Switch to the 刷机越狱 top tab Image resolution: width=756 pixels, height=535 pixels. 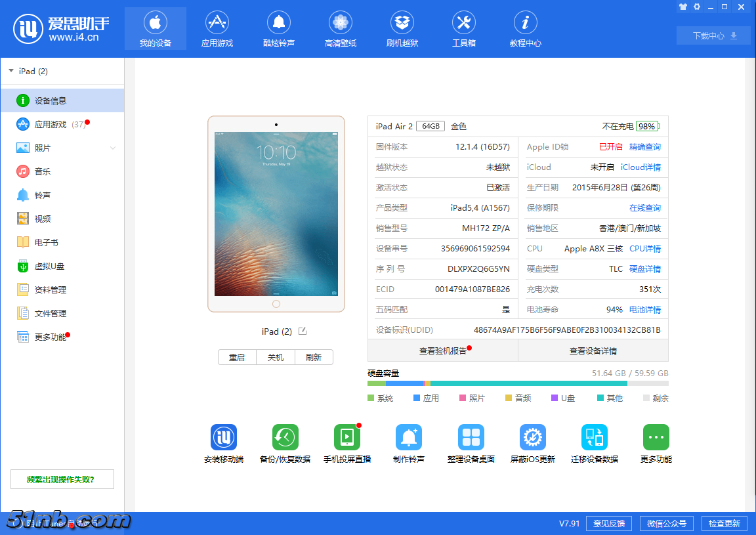402,30
